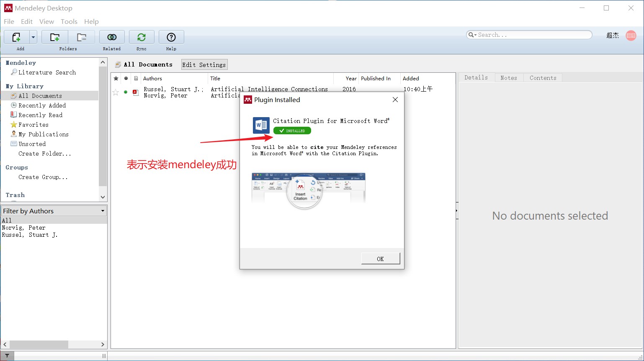The image size is (644, 361).
Task: Sort by the document-type column header icon
Action: [136, 78]
